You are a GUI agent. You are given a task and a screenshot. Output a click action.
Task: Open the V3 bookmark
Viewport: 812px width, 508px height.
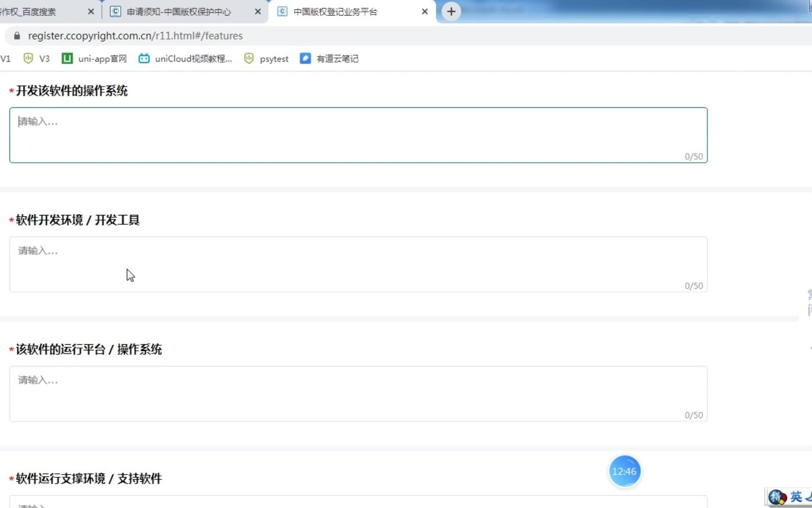(37, 59)
